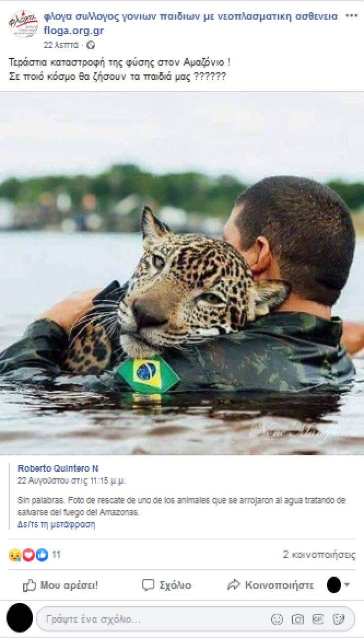
Task: Open the jaguar rescue photo
Action: pyautogui.click(x=182, y=273)
